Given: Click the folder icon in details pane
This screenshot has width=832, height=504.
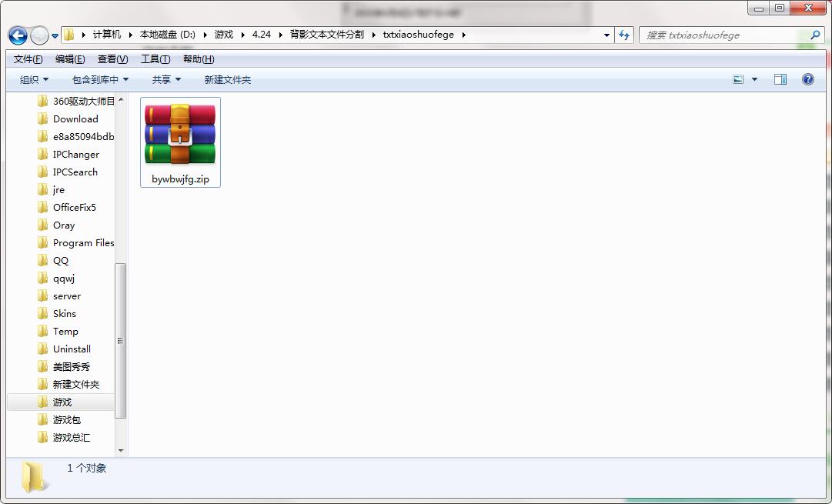Looking at the screenshot, I should point(34,476).
